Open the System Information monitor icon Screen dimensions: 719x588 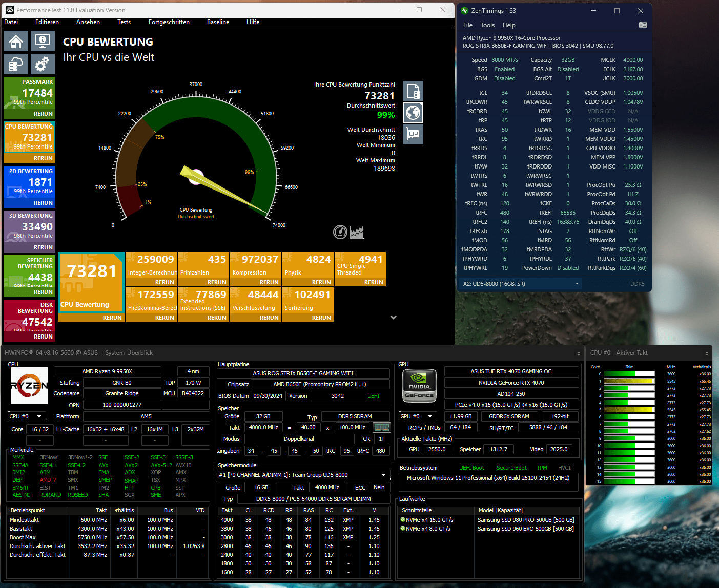click(x=43, y=41)
